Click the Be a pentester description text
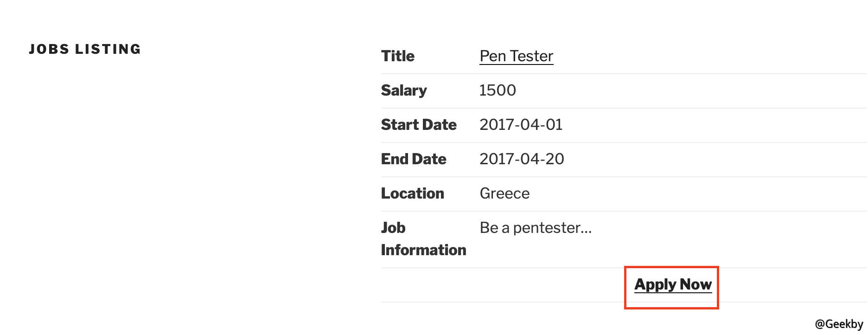 pyautogui.click(x=536, y=228)
